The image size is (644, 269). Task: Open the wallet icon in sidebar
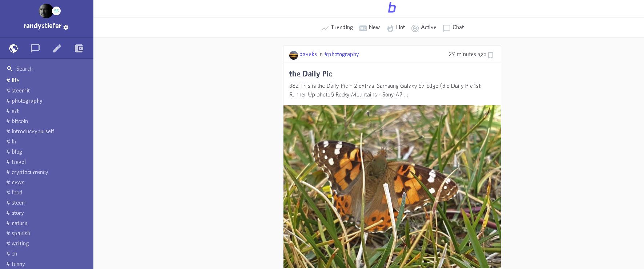79,48
